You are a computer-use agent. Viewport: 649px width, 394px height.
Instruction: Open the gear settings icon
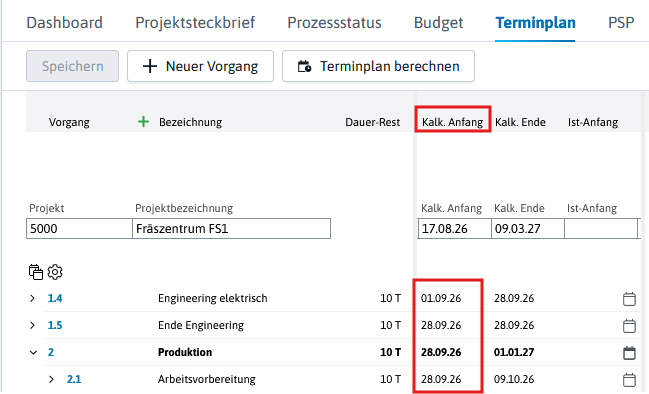pyautogui.click(x=55, y=272)
